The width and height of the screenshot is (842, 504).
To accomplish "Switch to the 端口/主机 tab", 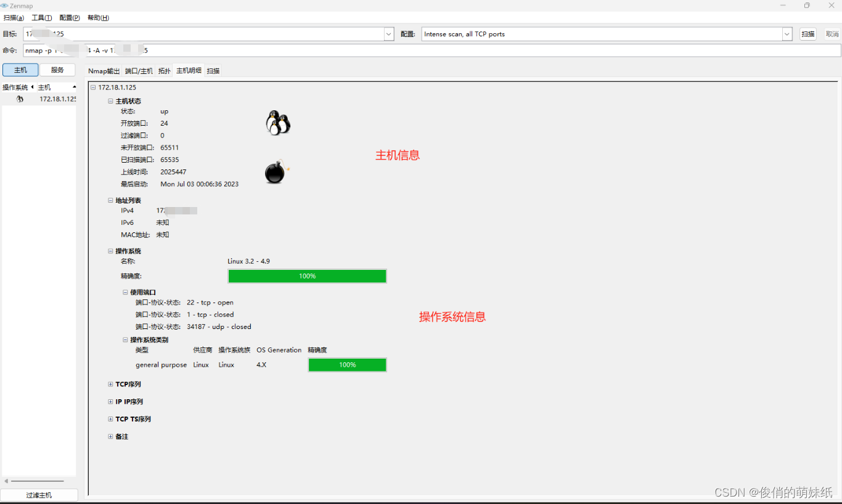I will pyautogui.click(x=139, y=71).
